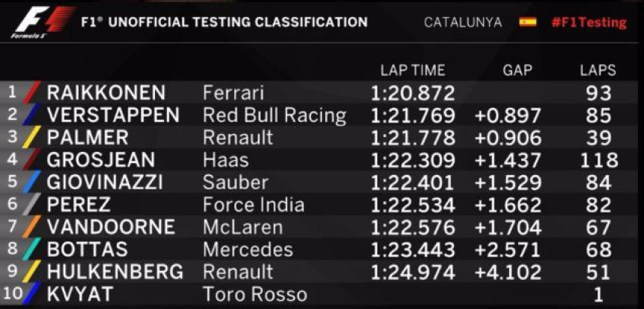644x309 pixels.
Task: Open the #F1Testing hashtag
Action: click(589, 22)
